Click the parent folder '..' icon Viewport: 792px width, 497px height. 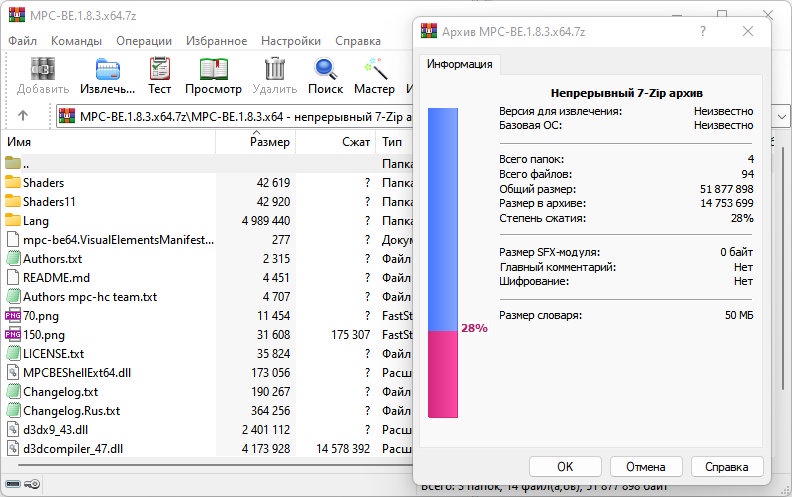tap(13, 163)
